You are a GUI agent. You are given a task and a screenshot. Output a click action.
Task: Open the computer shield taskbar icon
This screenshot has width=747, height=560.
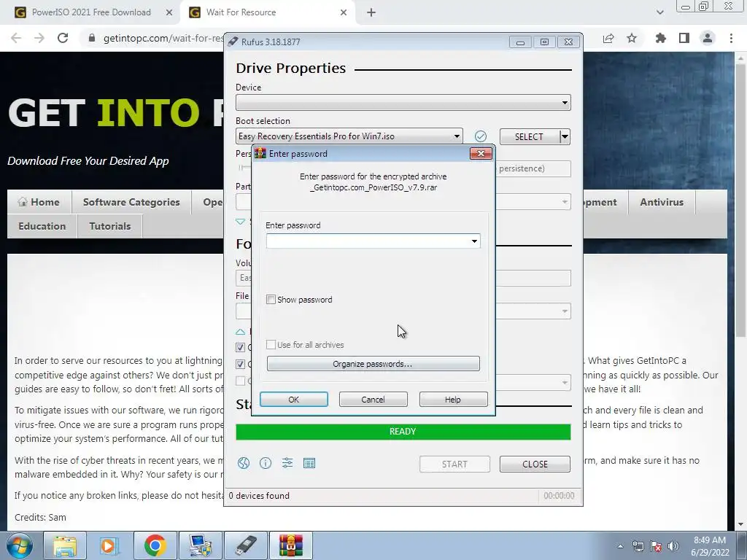tap(200, 545)
